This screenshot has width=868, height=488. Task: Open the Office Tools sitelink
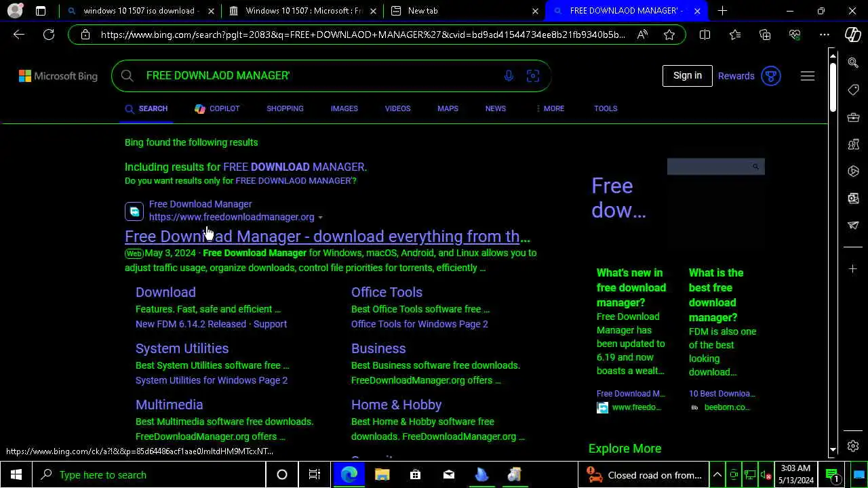tap(387, 292)
